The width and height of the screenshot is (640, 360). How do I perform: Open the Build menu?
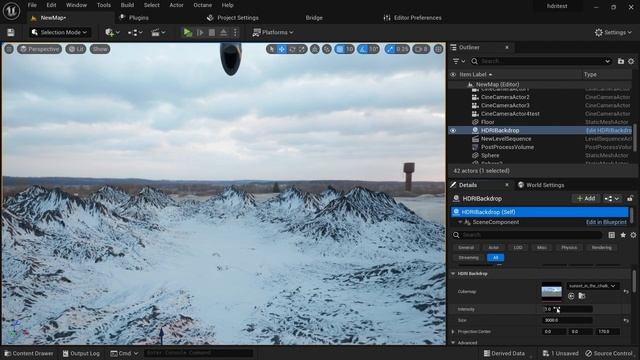tap(127, 5)
